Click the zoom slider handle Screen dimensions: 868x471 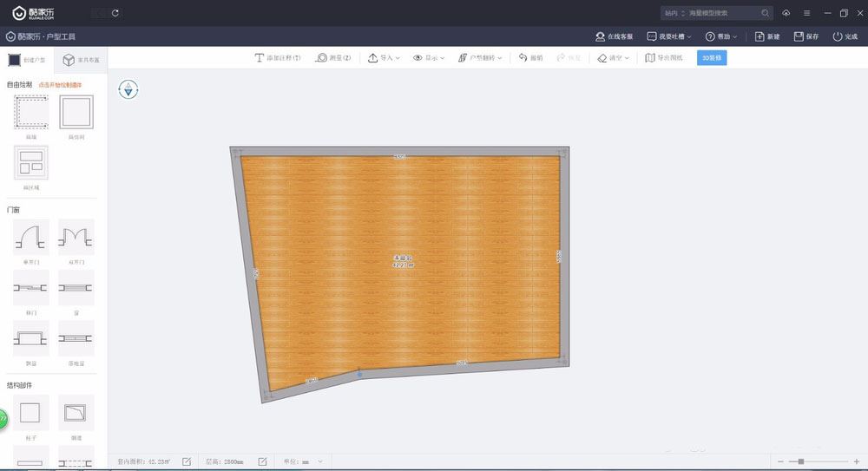coord(800,461)
